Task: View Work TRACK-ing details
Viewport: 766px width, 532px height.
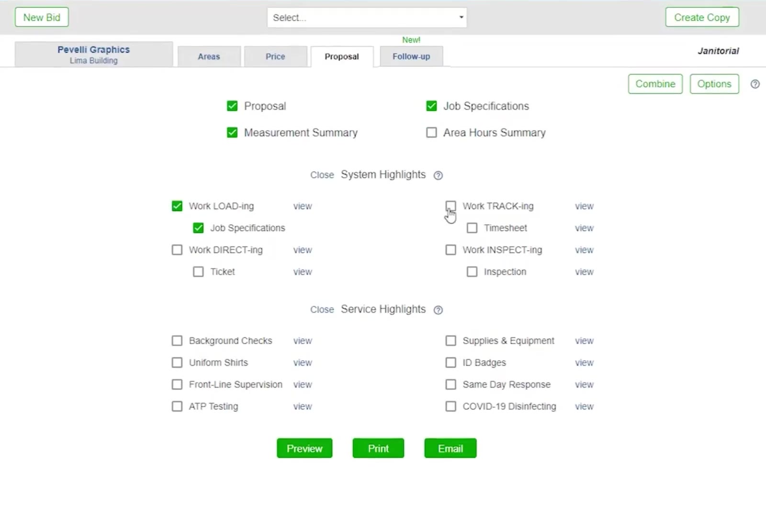Action: (584, 206)
